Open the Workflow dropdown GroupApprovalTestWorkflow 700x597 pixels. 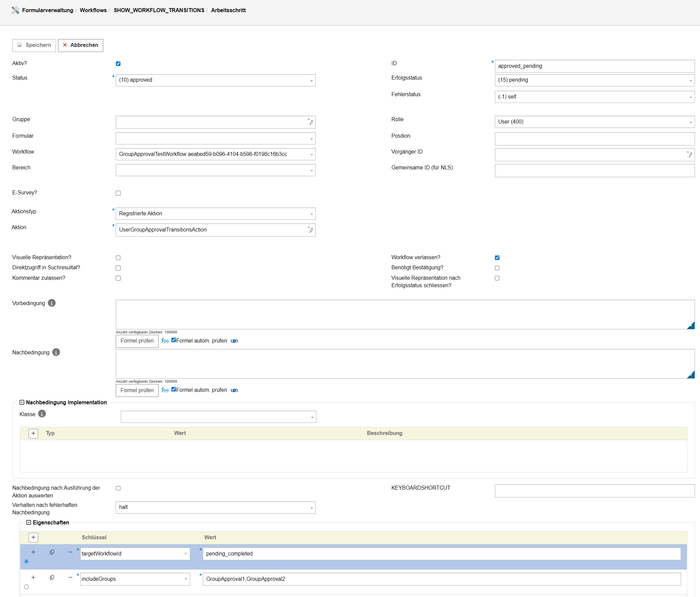click(216, 154)
